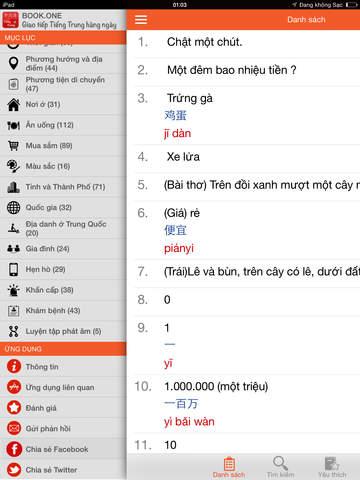Tap pinyin 'yī' under item 9
Screen dimensions: 360x480
pos(168,363)
